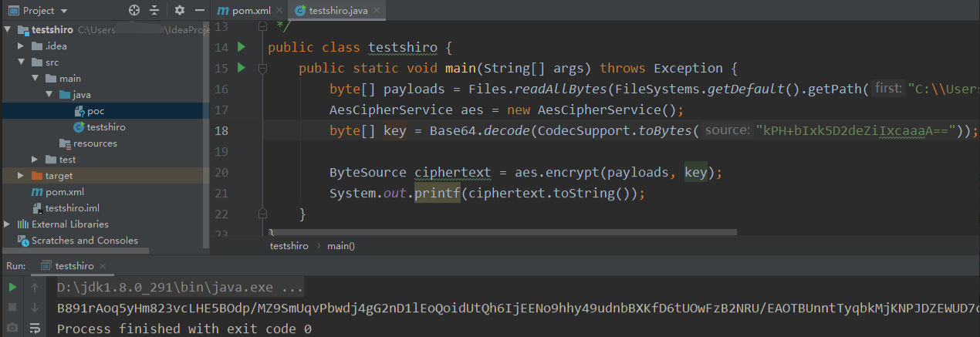The width and height of the screenshot is (980, 337).
Task: Rerun testshiro with green play button
Action: [x=12, y=288]
